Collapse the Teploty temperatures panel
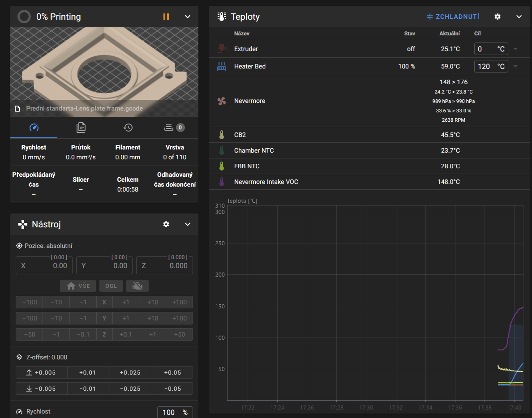This screenshot has height=418, width=532. pyautogui.click(x=519, y=17)
